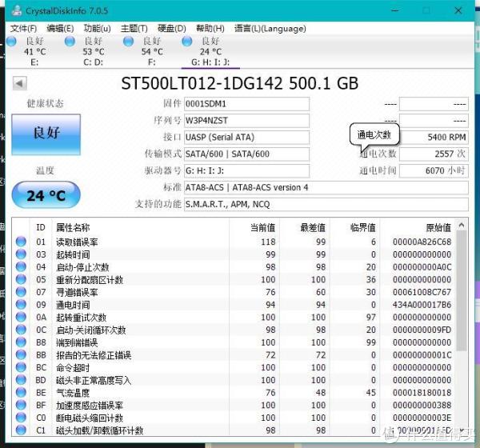Open the 语言(L)(Language) menu
This screenshot has height=448, width=480.
click(x=270, y=29)
